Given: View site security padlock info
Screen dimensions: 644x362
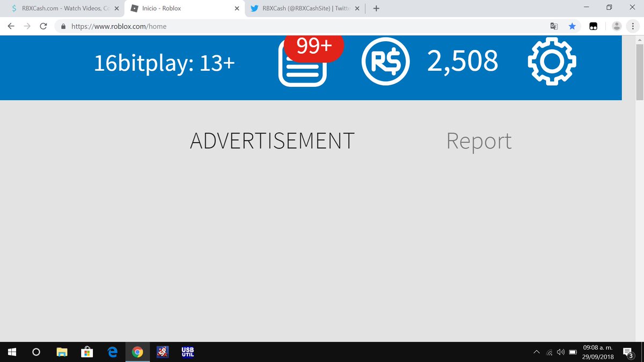Looking at the screenshot, I should [x=63, y=26].
